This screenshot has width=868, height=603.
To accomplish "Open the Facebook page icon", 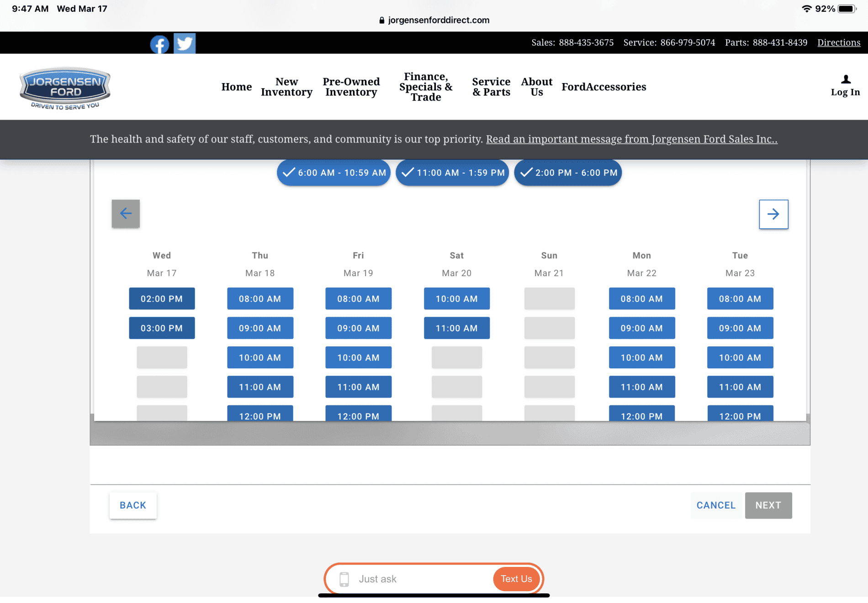I will [159, 44].
